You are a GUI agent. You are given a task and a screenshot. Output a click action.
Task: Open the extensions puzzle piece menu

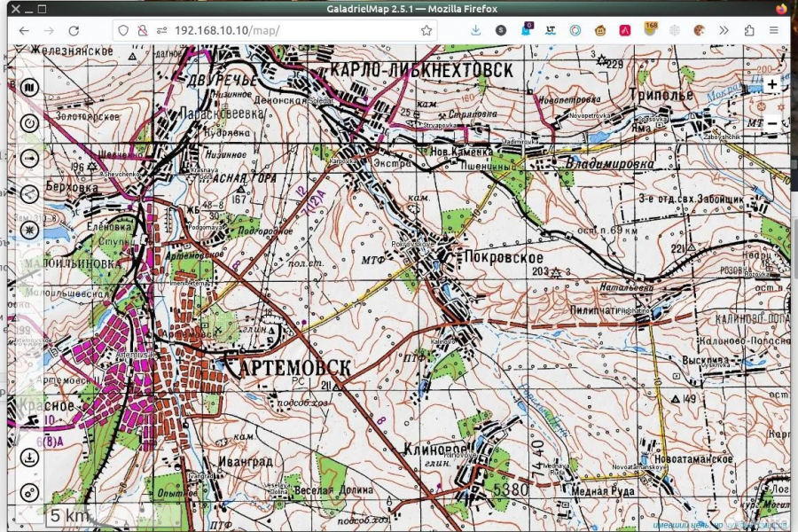(x=749, y=30)
